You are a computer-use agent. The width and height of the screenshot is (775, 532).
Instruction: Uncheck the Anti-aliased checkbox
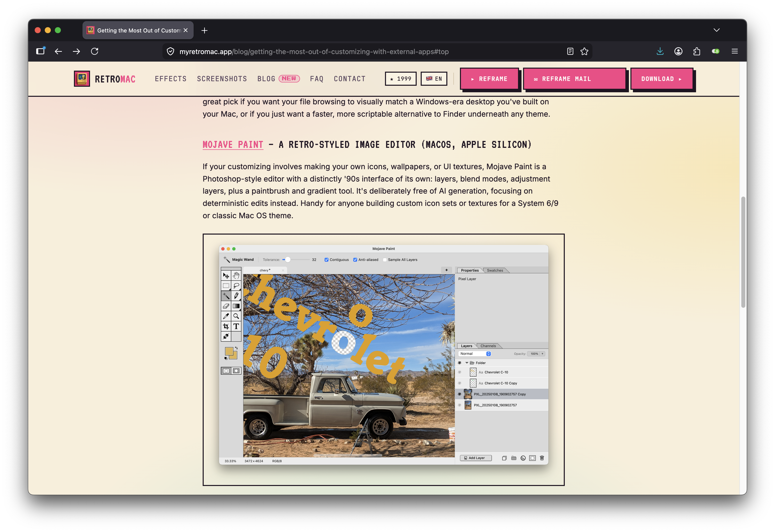(355, 260)
